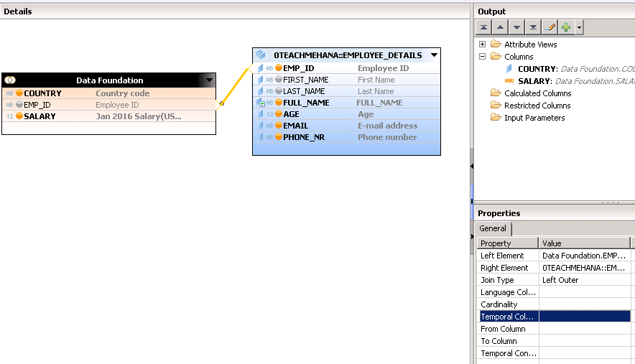Click the panel collapse arrow beside Output
Image resolution: width=635 pixels, height=364 pixels.
pos(472,166)
